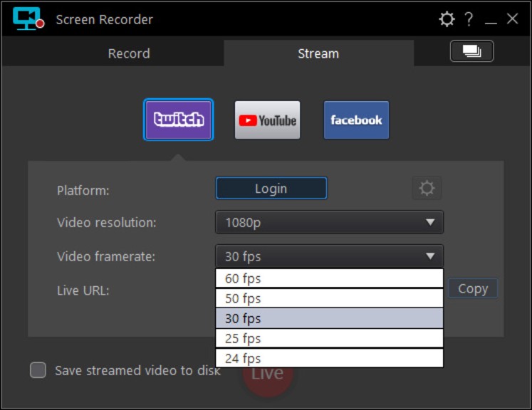Switch to the Stream tab
Screen dimensions: 532x410
point(318,53)
